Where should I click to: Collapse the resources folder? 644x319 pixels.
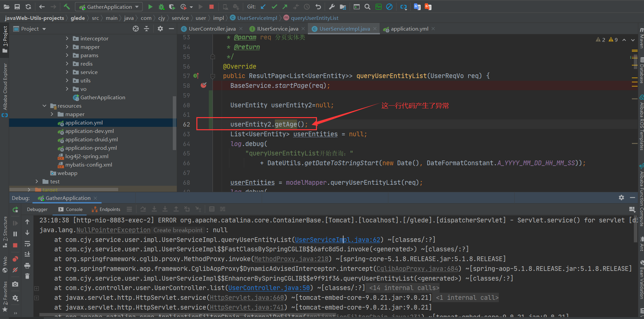pyautogui.click(x=44, y=106)
